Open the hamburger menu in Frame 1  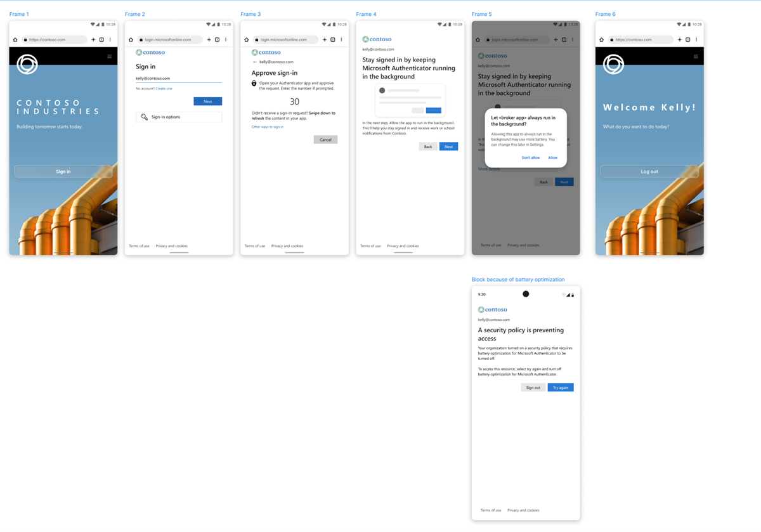pos(109,56)
